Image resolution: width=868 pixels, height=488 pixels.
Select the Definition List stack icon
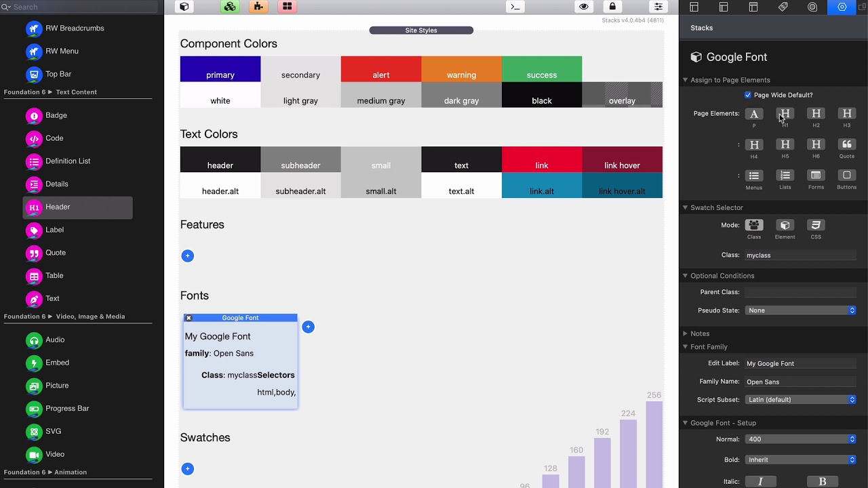pos(34,161)
